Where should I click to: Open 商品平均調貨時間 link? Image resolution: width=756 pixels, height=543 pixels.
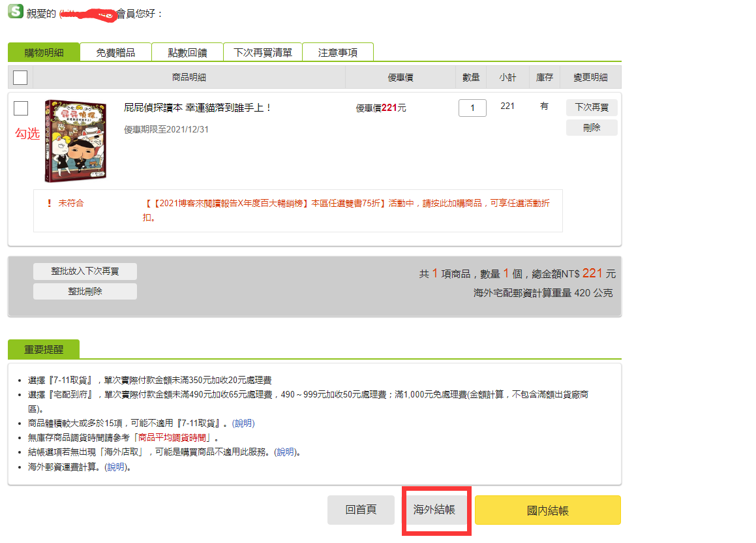(x=174, y=437)
